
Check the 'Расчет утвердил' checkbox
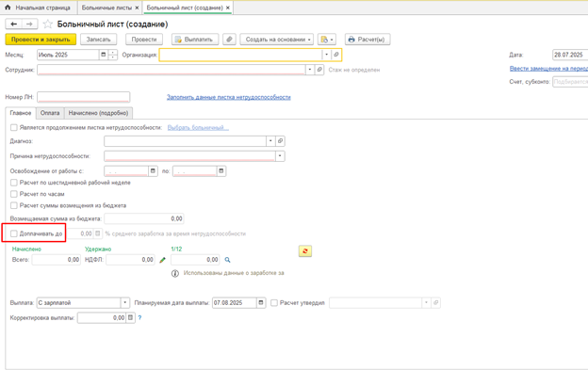[274, 302]
